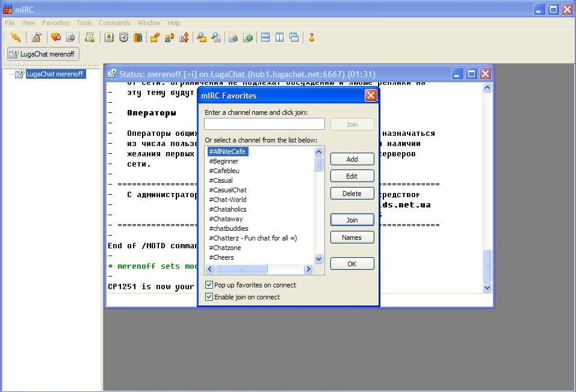Select #Casual in the channel list

(x=221, y=180)
